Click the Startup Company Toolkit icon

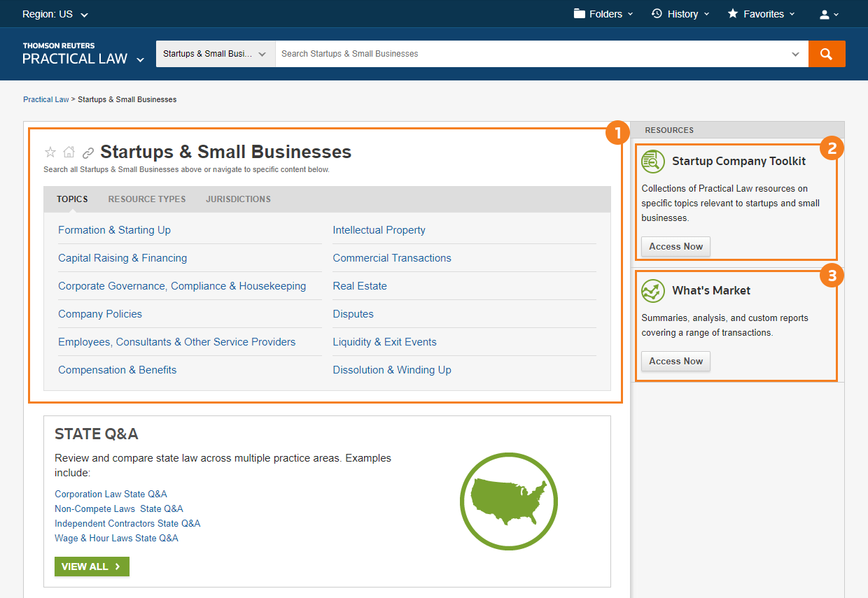[653, 162]
